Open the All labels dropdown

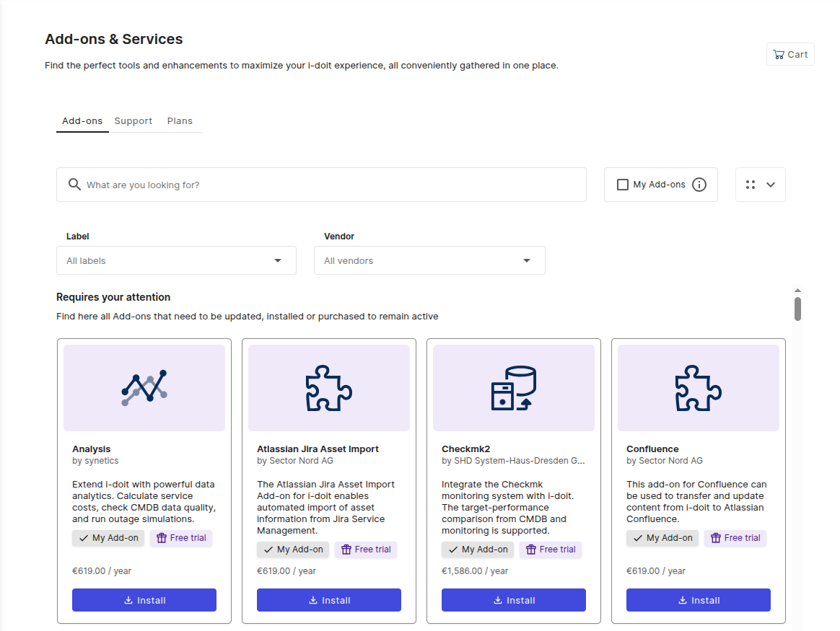[x=176, y=260]
